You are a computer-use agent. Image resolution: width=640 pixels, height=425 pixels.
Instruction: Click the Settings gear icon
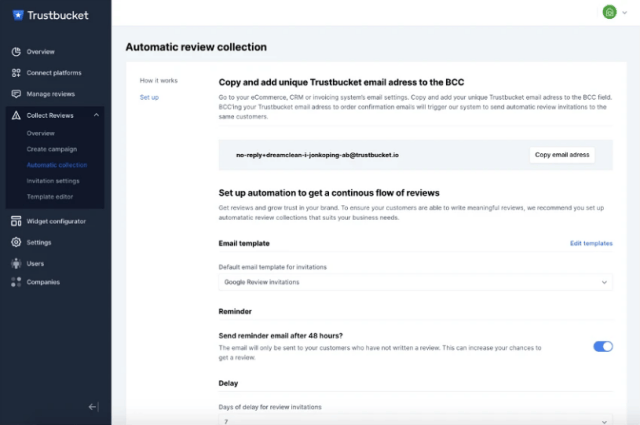(16, 242)
